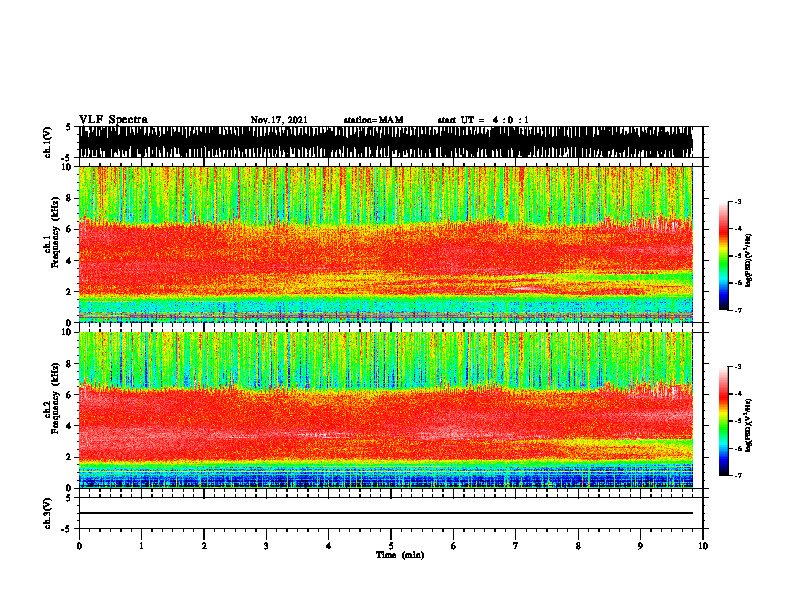This screenshot has height=612, width=792.
Task: Click time axis tick label "10"
Action: tap(703, 546)
